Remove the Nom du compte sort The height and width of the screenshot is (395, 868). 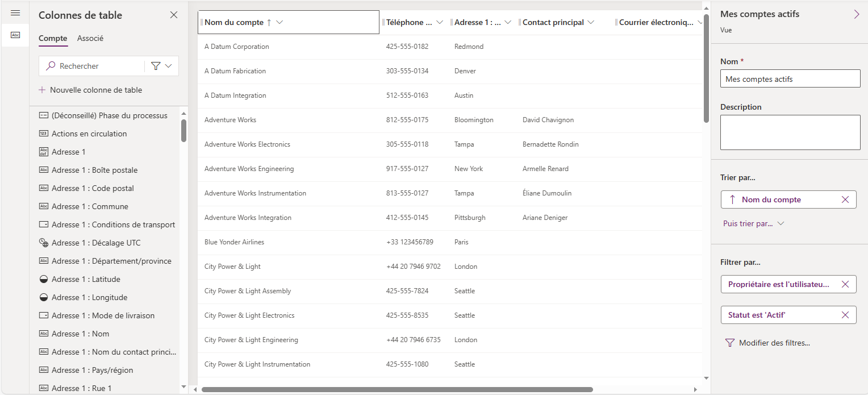(845, 199)
